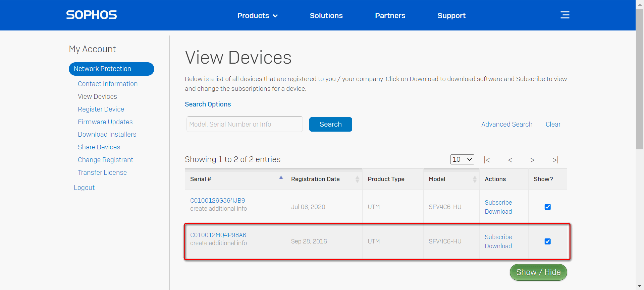The image size is (644, 290).
Task: Select View Devices in sidebar
Action: [x=97, y=96]
